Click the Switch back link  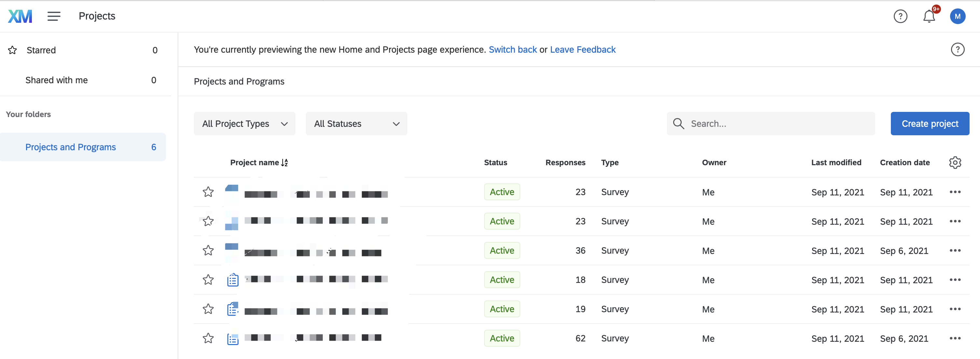point(512,49)
